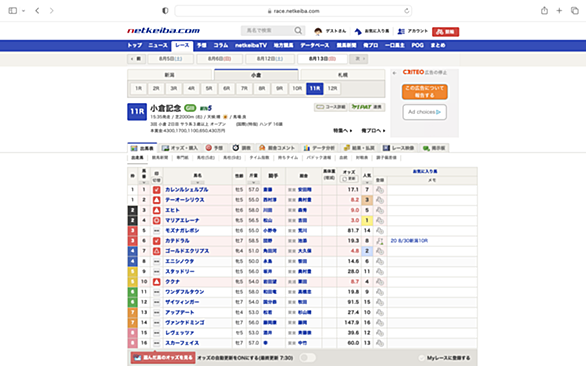Click the red 選んだ馬のオッズを見る button
The image size is (586, 366).
(163, 357)
